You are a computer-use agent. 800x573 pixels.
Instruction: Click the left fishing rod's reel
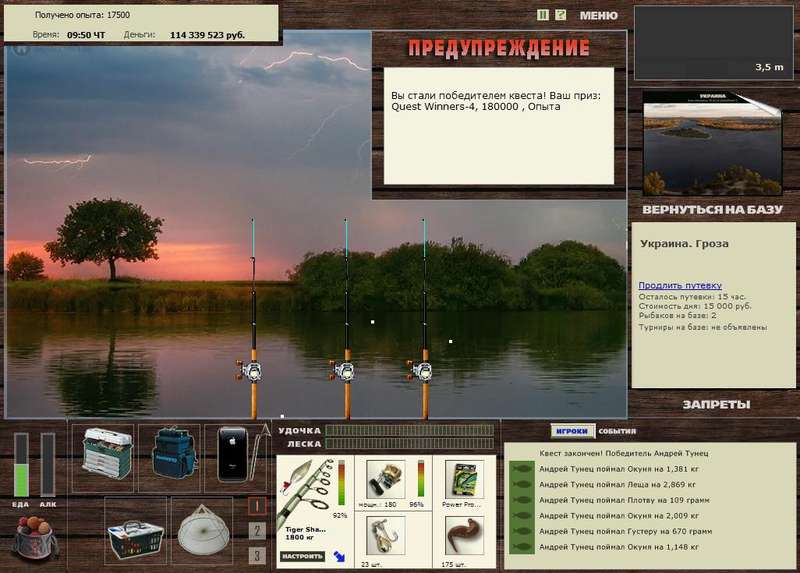pos(249,371)
